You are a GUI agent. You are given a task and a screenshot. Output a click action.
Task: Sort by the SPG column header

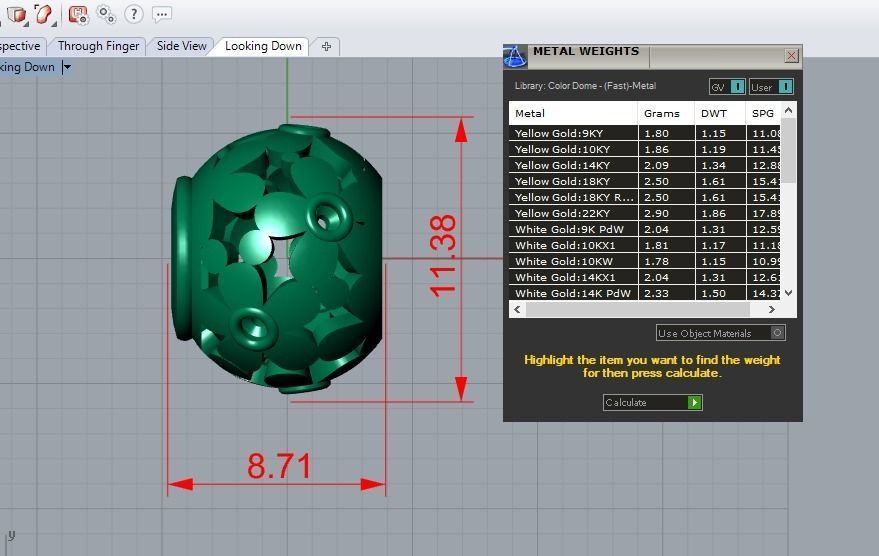click(763, 113)
